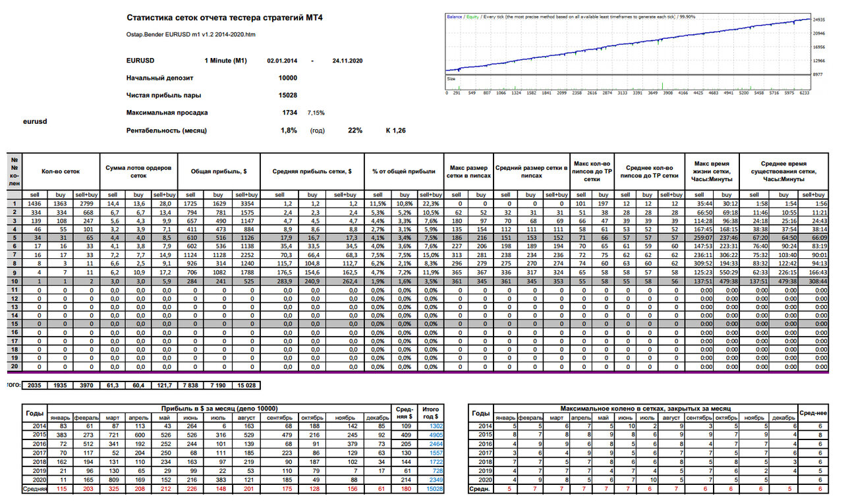Click the cell value 2799
Image resolution: width=850 pixels, height=504 pixels.
point(87,204)
